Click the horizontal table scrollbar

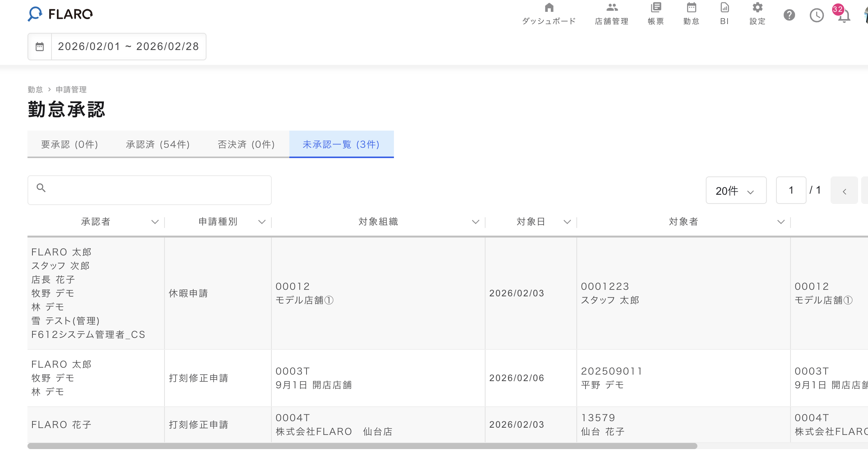pyautogui.click(x=362, y=446)
